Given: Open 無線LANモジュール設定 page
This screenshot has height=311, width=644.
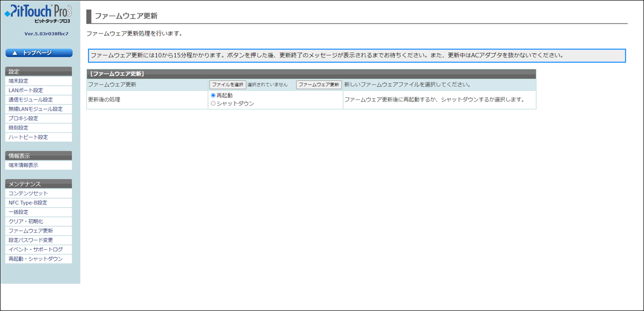Looking at the screenshot, I should click(x=36, y=109).
